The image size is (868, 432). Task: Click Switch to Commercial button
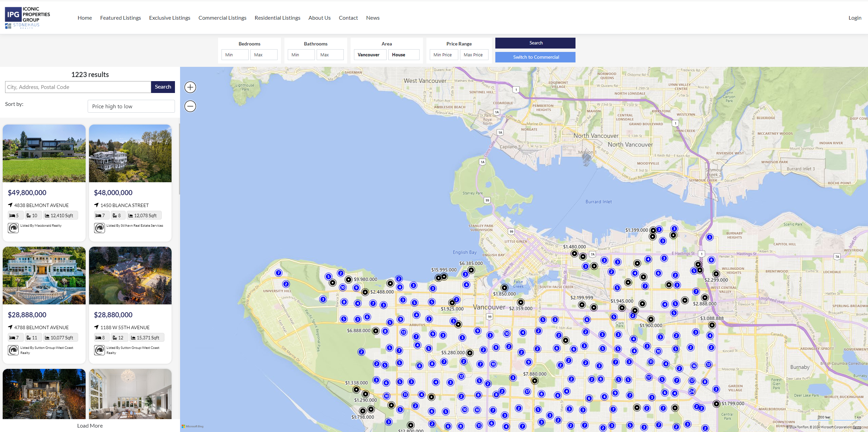[535, 57]
